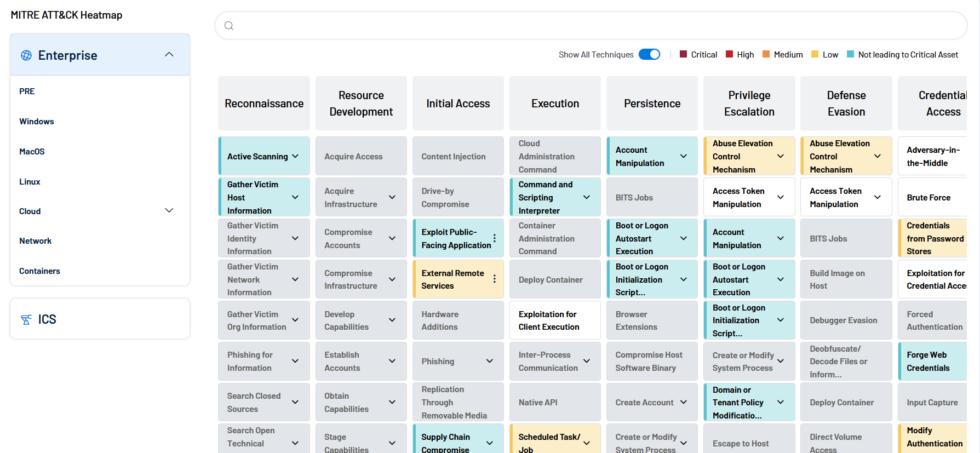Open three-dot menu on Exploit Public-Facing Application
Image resolution: width=980 pixels, height=453 pixels.
coord(495,238)
